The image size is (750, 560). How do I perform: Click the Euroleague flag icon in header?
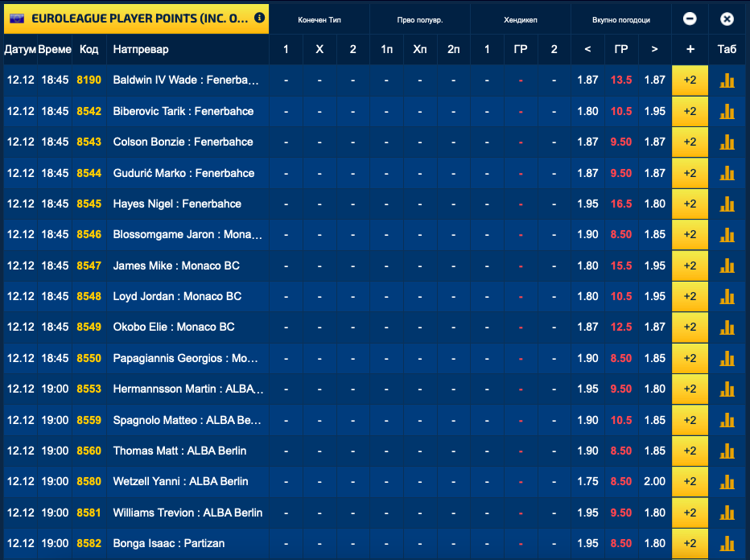[17, 19]
